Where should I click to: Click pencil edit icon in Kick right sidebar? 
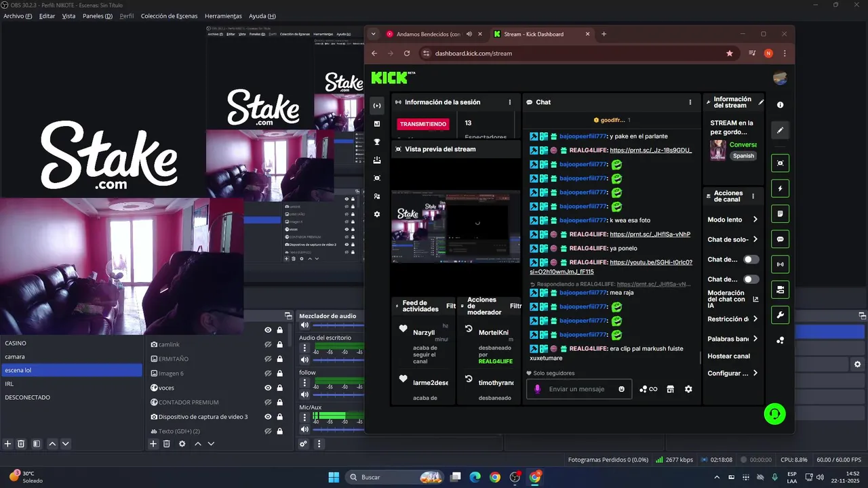[781, 130]
